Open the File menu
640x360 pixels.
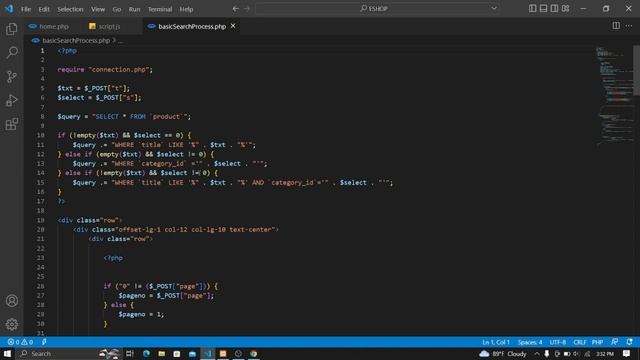pos(26,9)
